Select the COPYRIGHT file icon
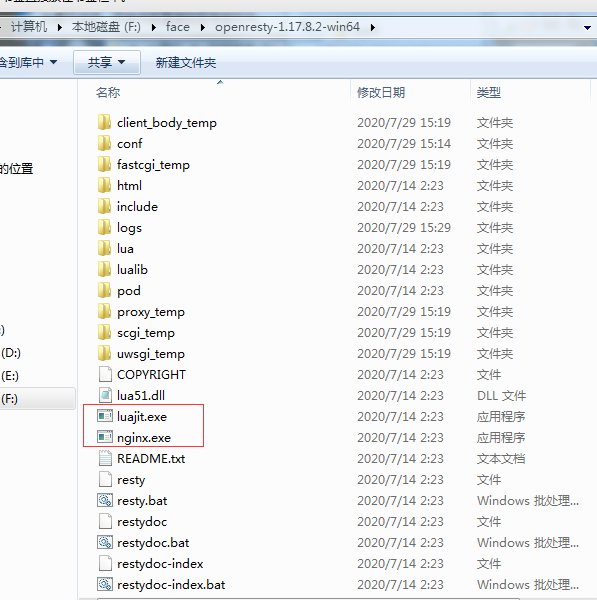This screenshot has width=597, height=600. tap(105, 374)
